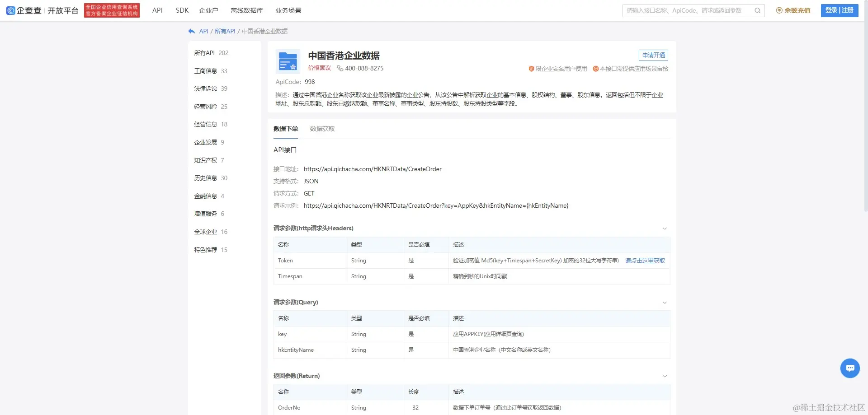Click the red 全国企业信用查询系统 badge
The width and height of the screenshot is (868, 415).
point(112,10)
